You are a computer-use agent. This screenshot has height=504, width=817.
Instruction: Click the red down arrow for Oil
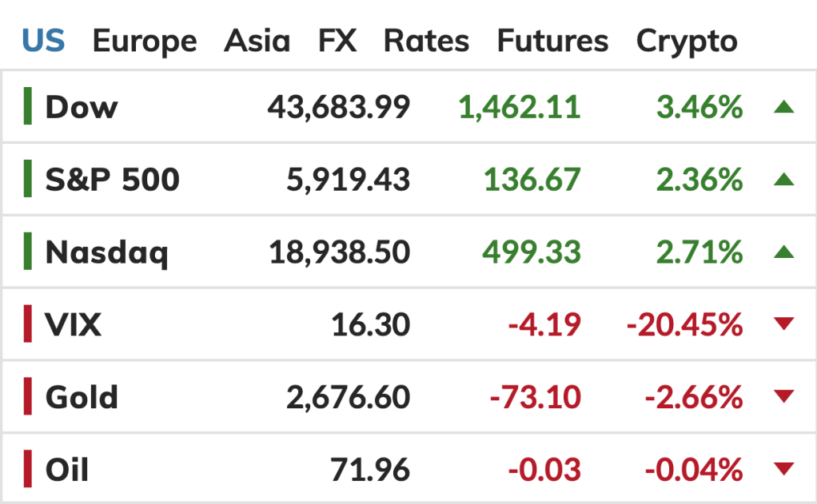(x=783, y=470)
